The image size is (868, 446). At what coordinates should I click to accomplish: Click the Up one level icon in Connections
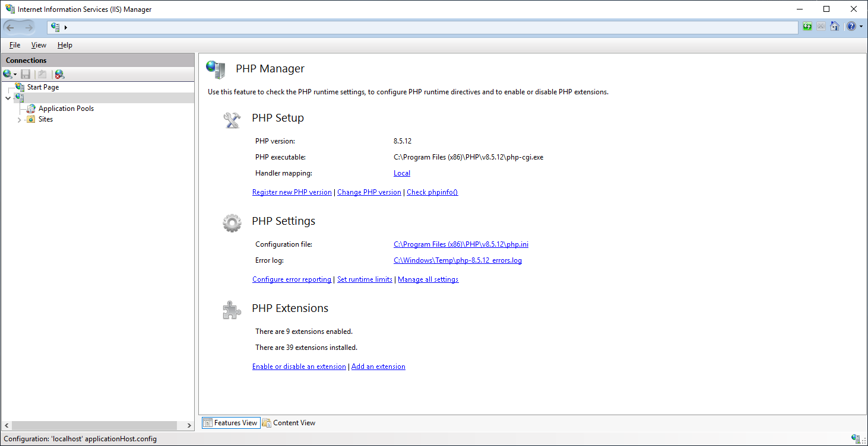point(42,74)
